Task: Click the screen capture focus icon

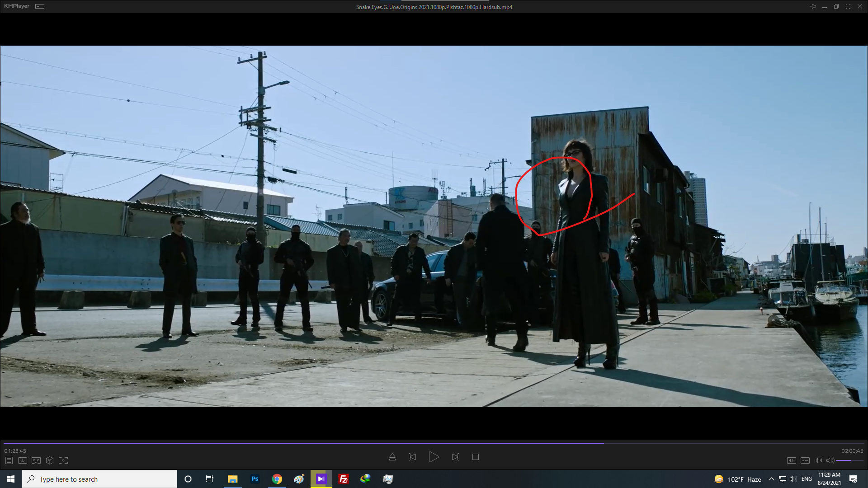Action: [63, 460]
